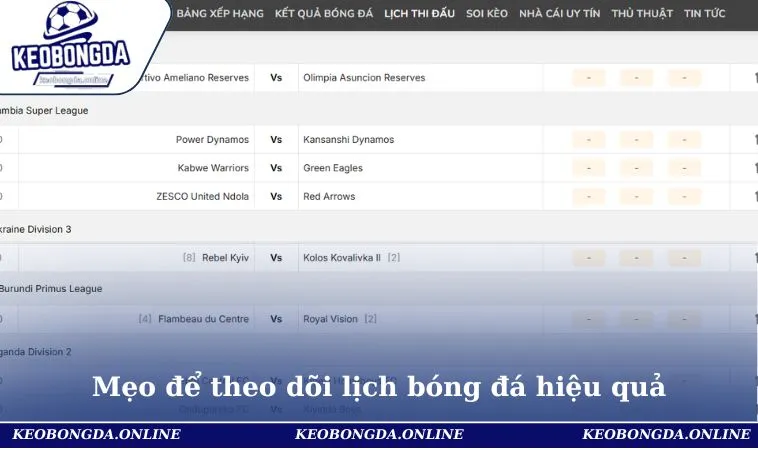The image size is (758, 450).
Task: Select the LỊCH THI ĐẤU tab
Action: pyautogui.click(x=419, y=14)
